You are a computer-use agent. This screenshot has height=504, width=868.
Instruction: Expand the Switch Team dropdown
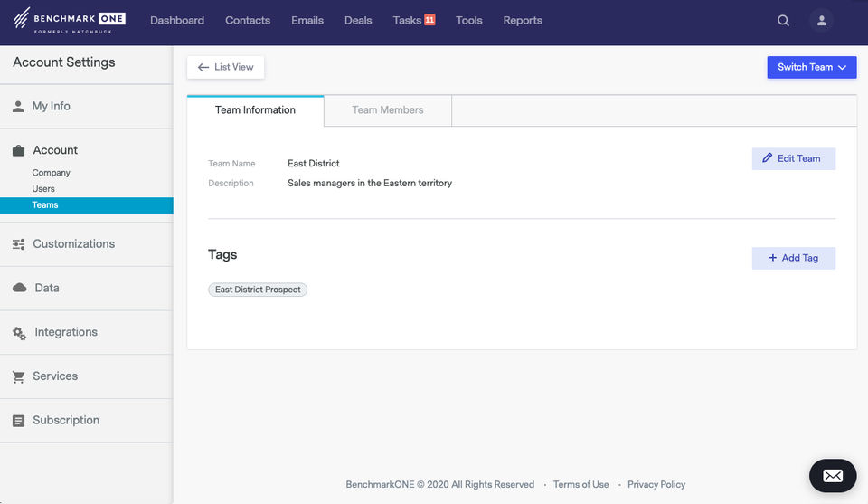coord(812,67)
